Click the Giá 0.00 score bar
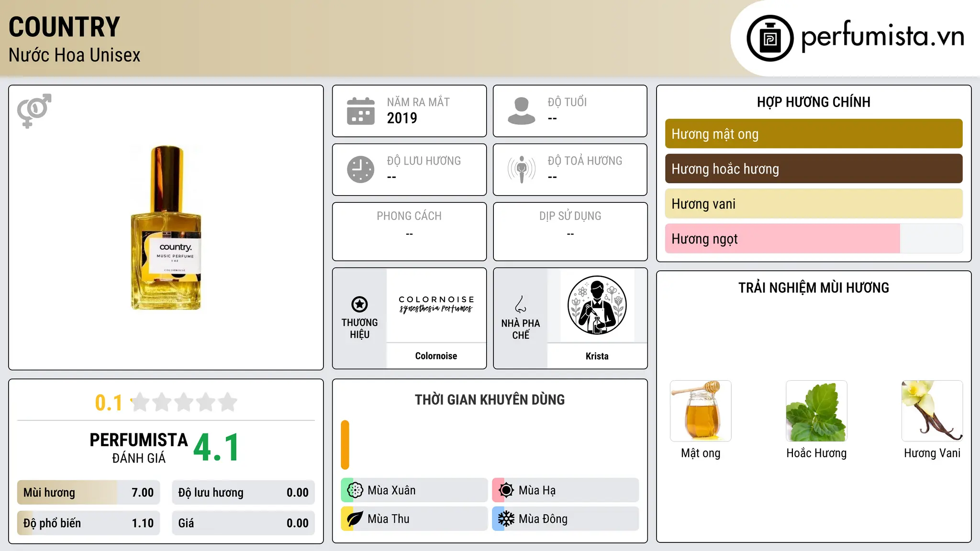 [x=243, y=523]
